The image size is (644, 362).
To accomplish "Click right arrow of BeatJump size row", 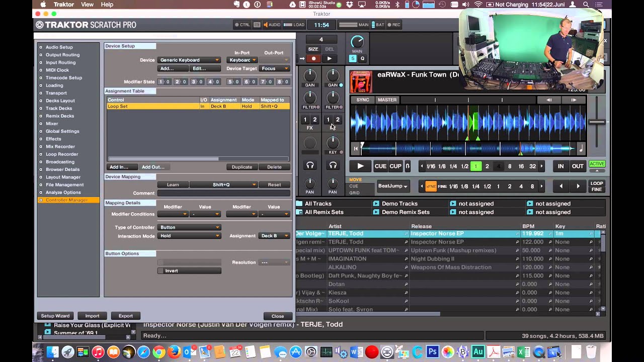I will pos(542,187).
